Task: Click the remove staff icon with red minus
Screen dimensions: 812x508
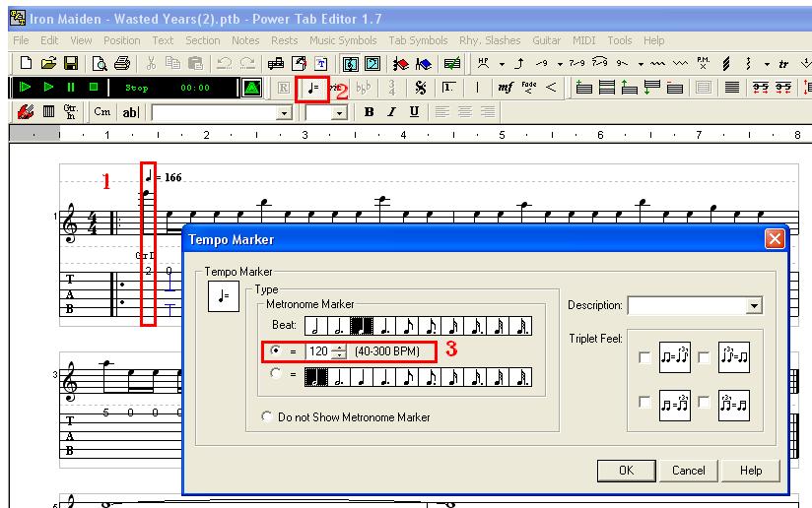Action: 674,88
